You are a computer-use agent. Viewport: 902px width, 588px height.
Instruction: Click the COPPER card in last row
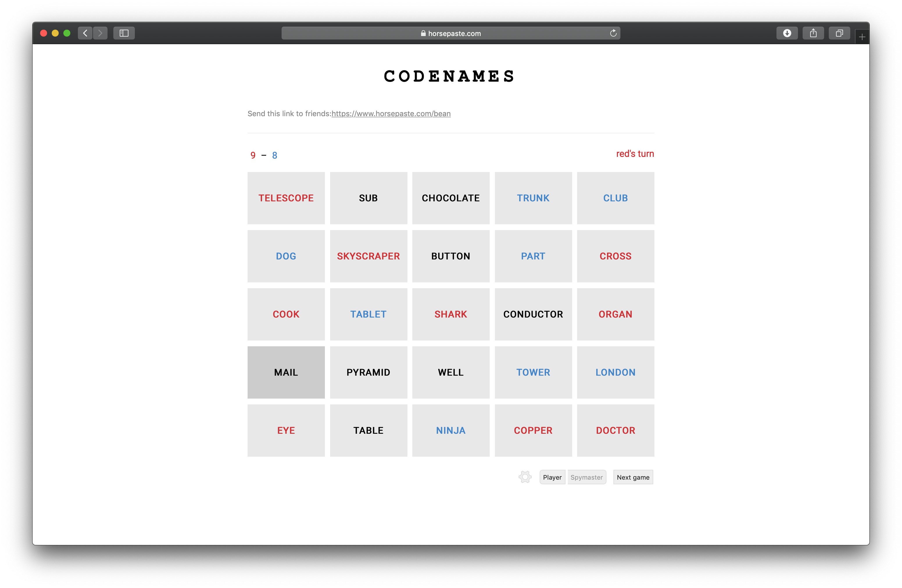pos(533,430)
